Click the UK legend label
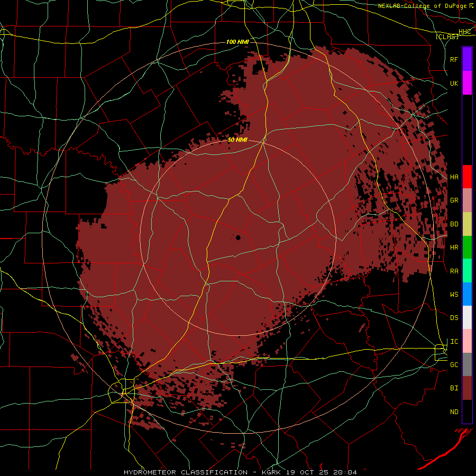This screenshot has width=476, height=476. 454,83
